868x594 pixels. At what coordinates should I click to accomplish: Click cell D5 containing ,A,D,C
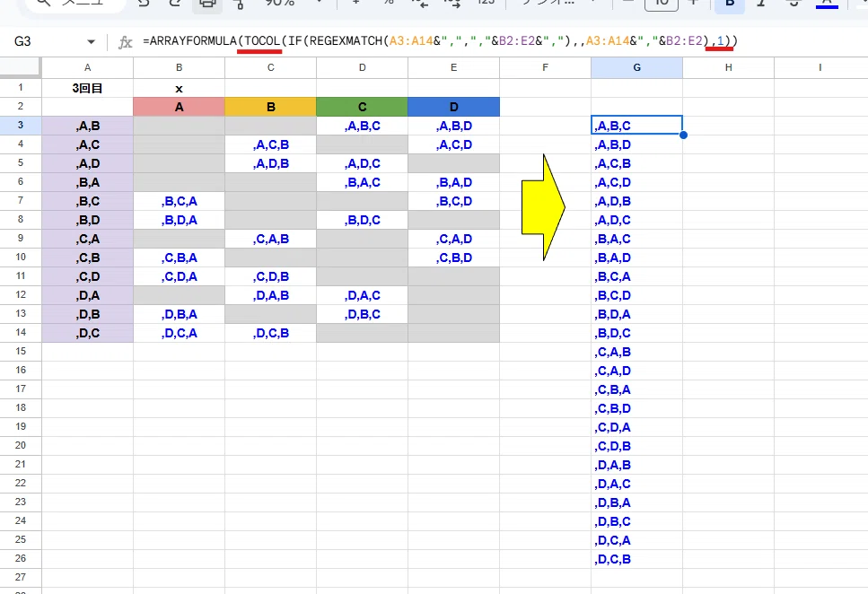tap(362, 163)
